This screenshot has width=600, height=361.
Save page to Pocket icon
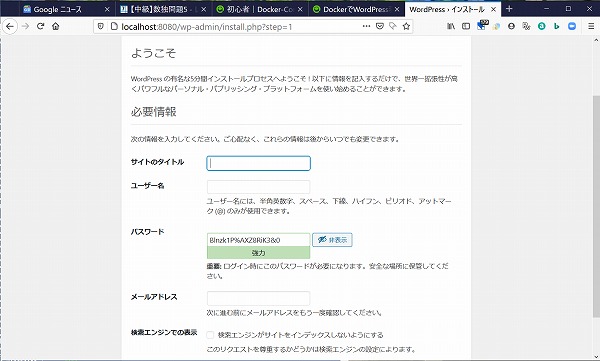[x=380, y=26]
